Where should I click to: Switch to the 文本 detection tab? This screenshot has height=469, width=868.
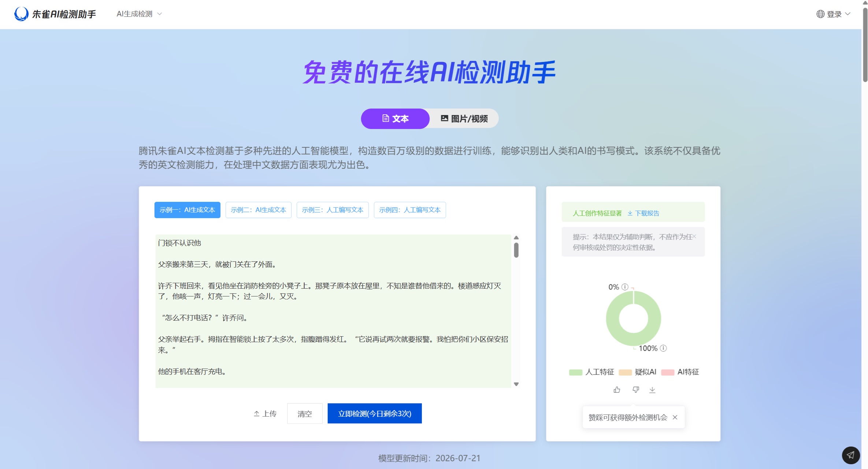[x=395, y=118]
